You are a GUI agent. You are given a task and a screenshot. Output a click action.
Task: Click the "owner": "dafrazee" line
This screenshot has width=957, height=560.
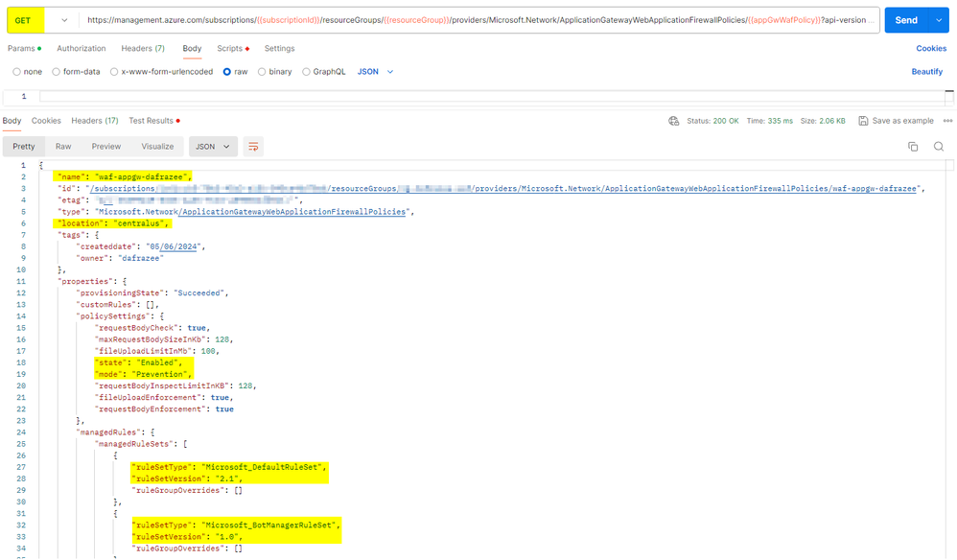click(x=120, y=258)
